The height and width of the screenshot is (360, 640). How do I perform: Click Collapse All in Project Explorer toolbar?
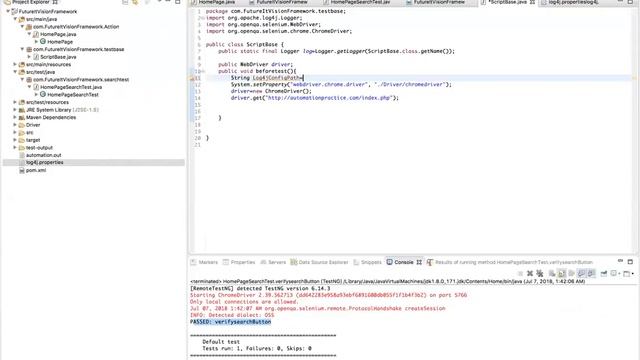(x=125, y=2)
